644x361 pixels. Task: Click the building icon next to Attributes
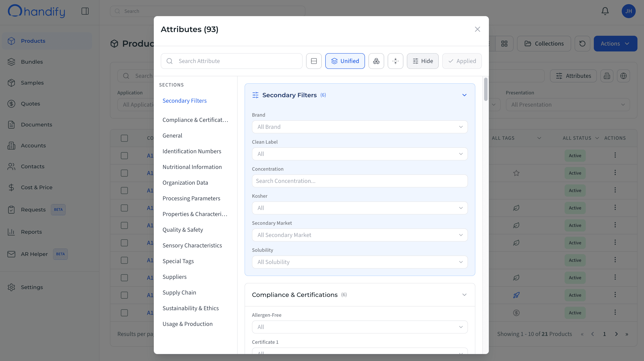(607, 76)
